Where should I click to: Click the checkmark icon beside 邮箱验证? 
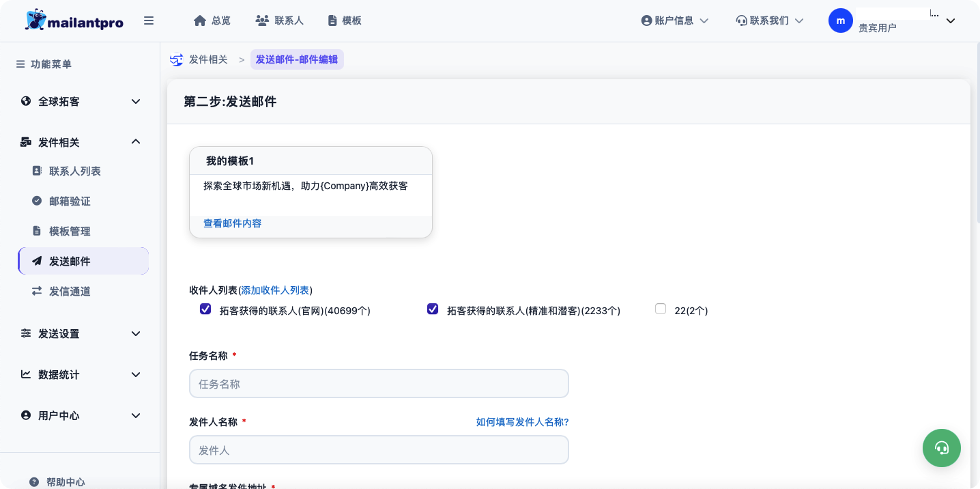coord(37,201)
